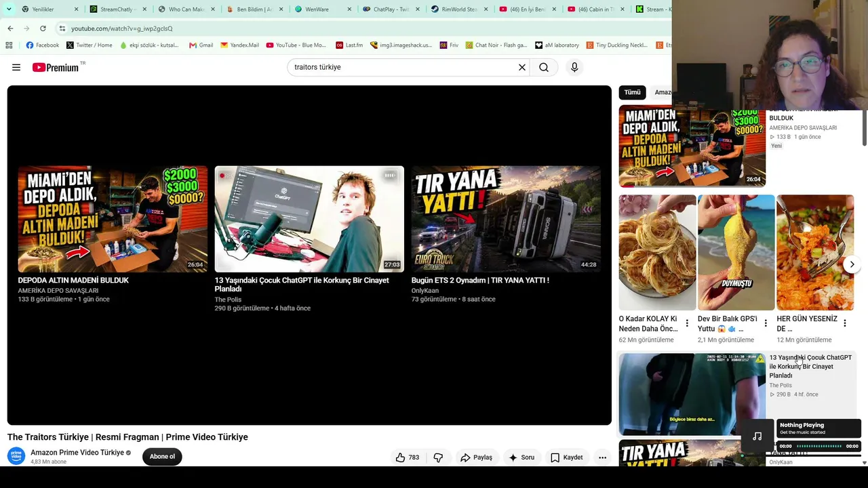Switch to the RimWorld Steam tab
The height and width of the screenshot is (488, 868).
point(459,9)
